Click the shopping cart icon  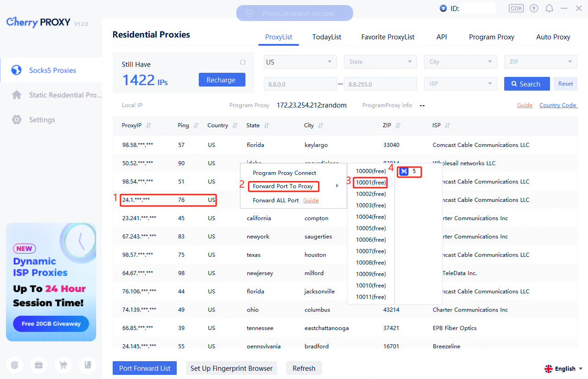tap(63, 365)
